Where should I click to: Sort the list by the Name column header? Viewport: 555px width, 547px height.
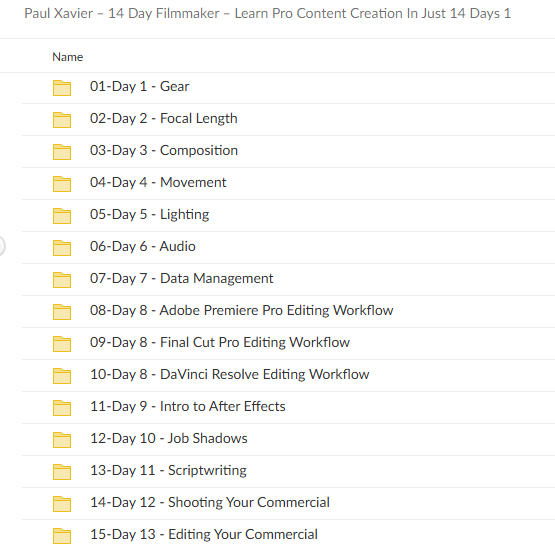pos(68,57)
